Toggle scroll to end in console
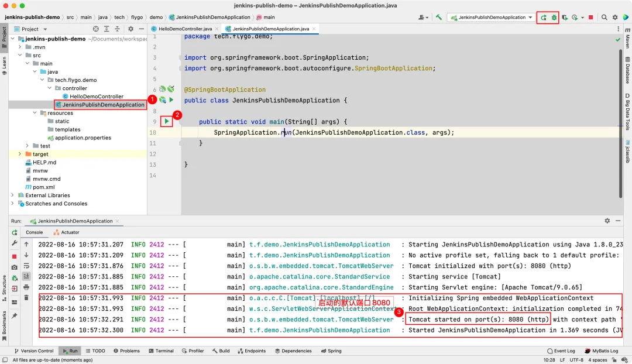The width and height of the screenshot is (632, 364). [x=26, y=276]
